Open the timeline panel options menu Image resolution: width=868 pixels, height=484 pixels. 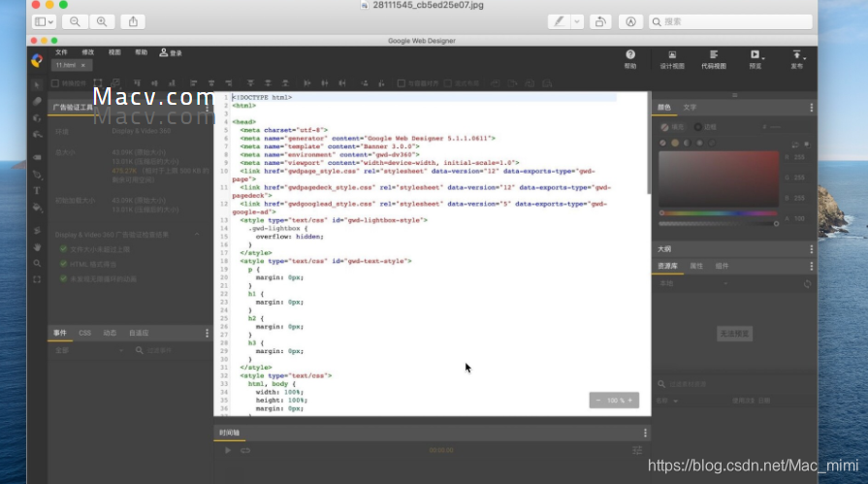coord(645,433)
